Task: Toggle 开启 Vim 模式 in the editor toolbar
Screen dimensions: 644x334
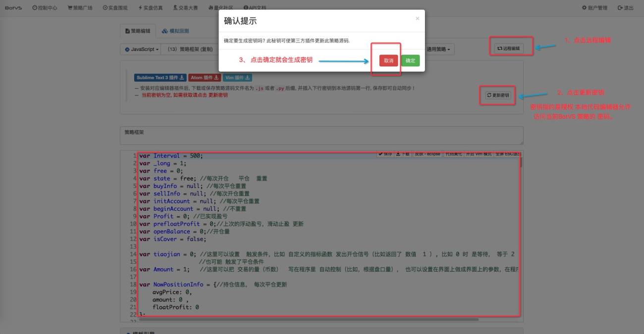Action: point(480,154)
